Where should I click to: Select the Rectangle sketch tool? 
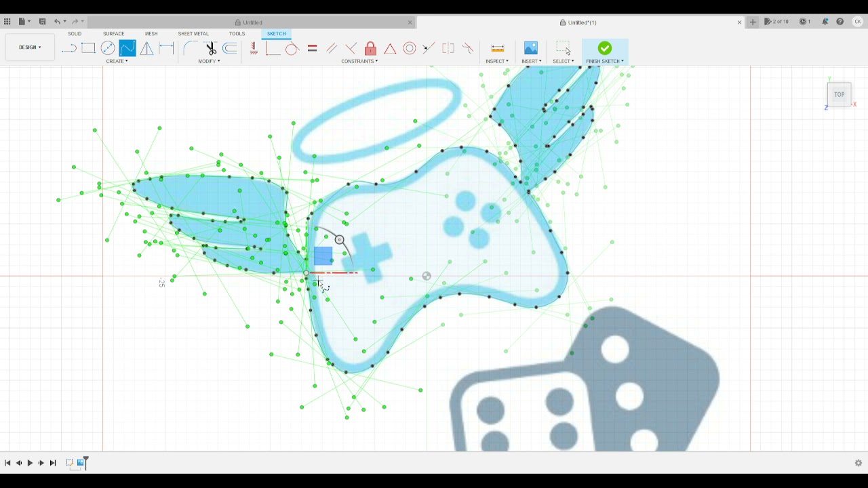click(x=88, y=48)
